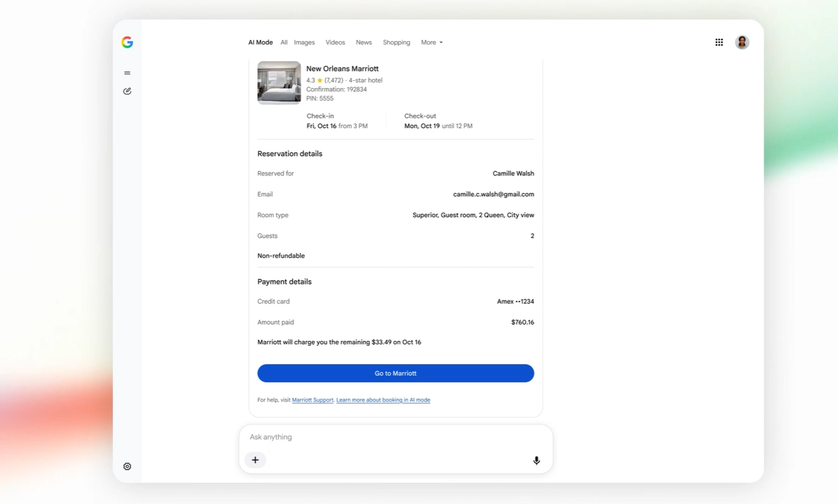Open the News tab
This screenshot has height=504, width=838.
click(364, 42)
